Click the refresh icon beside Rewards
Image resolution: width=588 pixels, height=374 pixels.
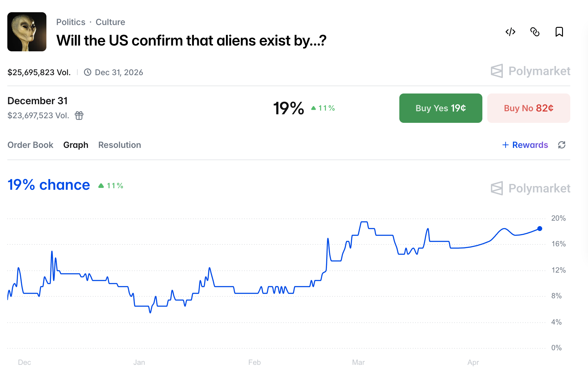pos(562,145)
